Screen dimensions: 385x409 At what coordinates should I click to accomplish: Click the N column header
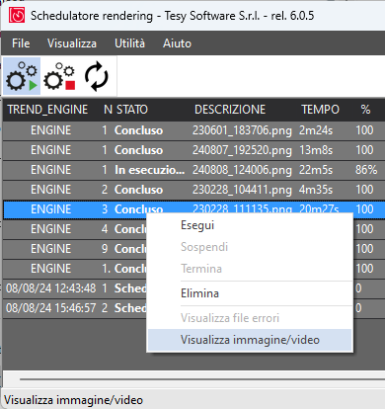coord(108,110)
